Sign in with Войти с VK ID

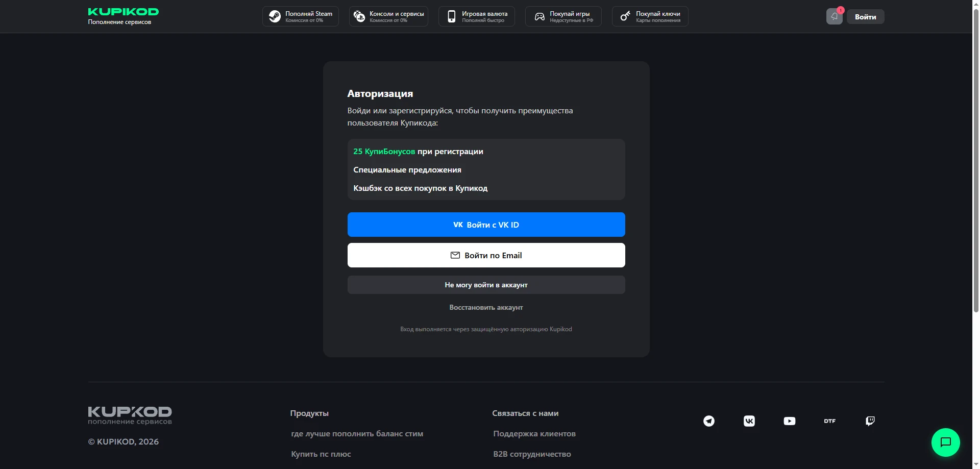486,225
